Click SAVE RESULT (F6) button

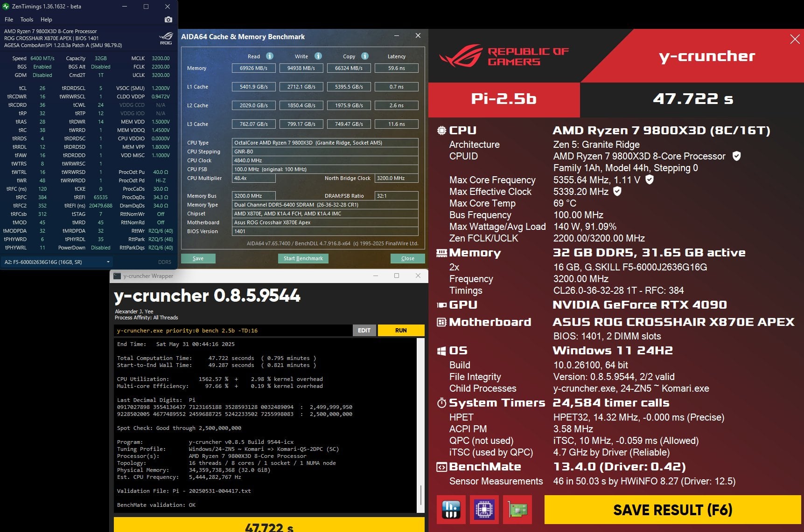pyautogui.click(x=672, y=510)
